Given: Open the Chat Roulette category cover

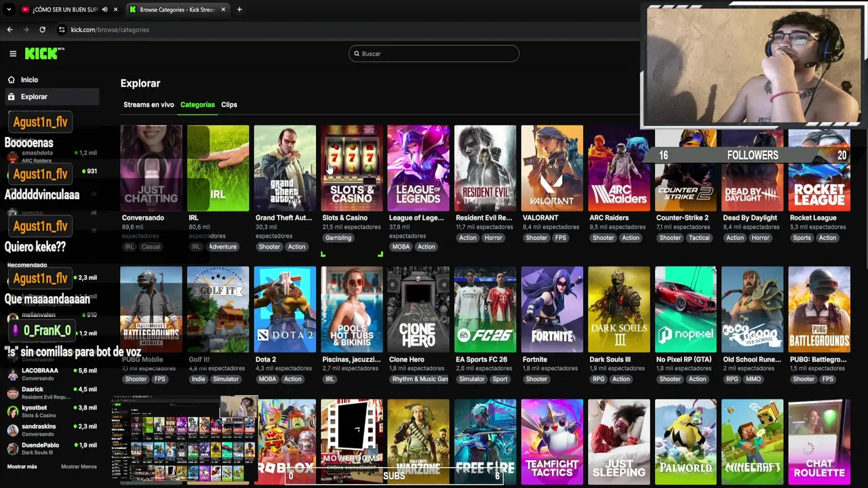Looking at the screenshot, I should (x=819, y=442).
